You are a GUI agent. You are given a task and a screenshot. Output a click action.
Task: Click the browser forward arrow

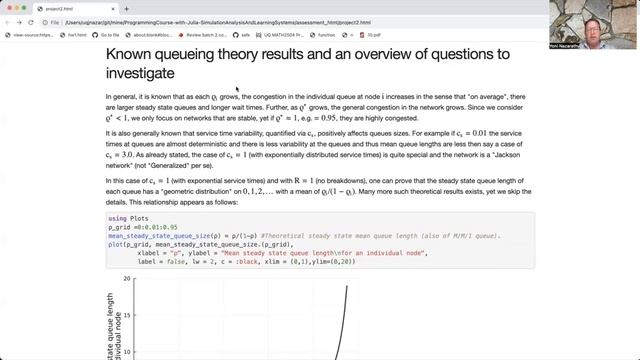click(19, 22)
